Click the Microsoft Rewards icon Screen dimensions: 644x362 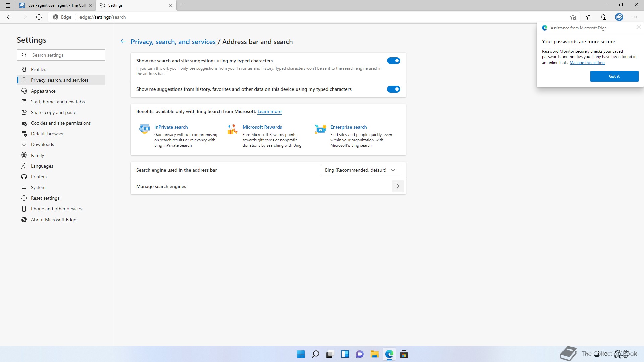tap(232, 129)
